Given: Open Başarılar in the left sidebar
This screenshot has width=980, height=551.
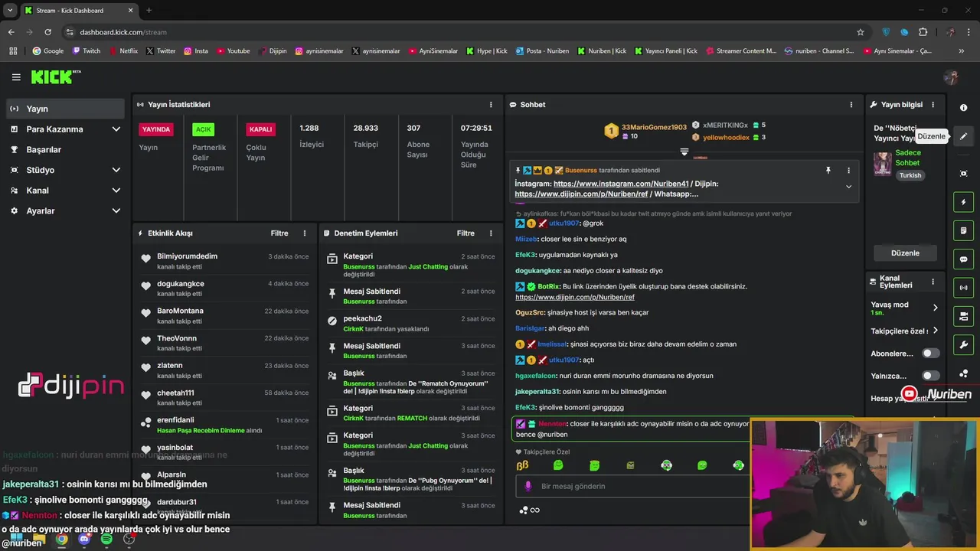Looking at the screenshot, I should click(x=65, y=150).
